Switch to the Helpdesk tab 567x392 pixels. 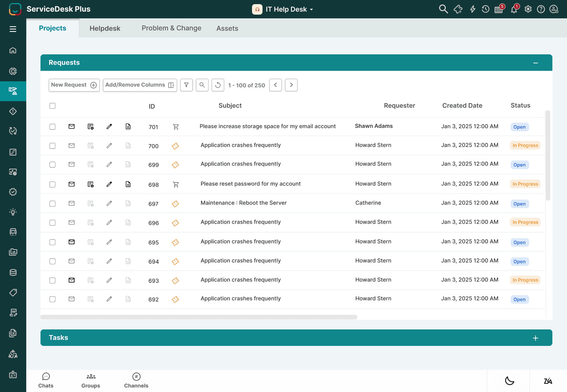[105, 28]
